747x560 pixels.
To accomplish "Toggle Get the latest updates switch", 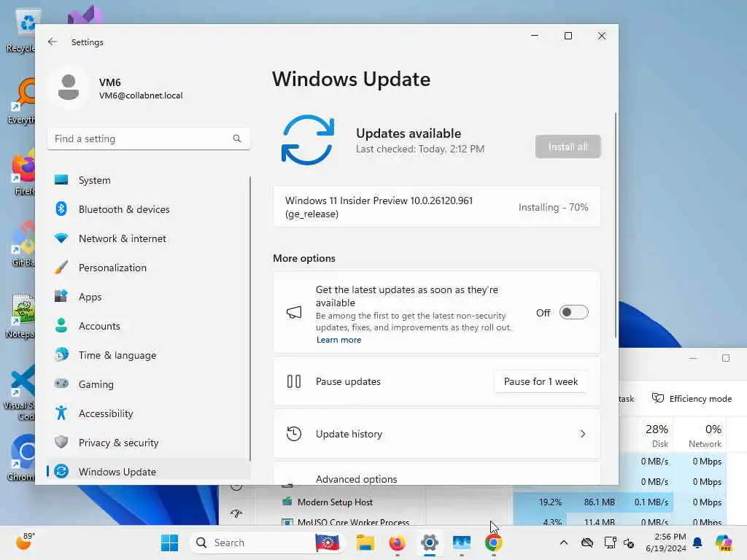I will pyautogui.click(x=573, y=312).
